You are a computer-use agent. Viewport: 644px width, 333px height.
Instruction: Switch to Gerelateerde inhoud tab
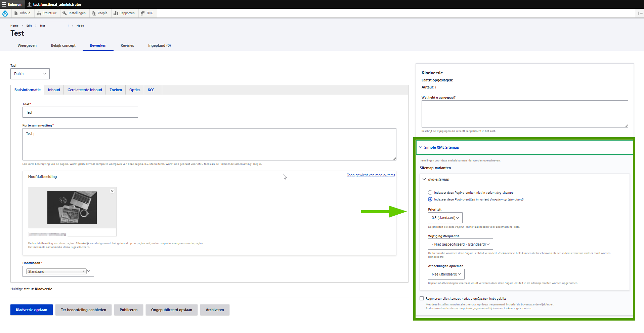pos(85,90)
